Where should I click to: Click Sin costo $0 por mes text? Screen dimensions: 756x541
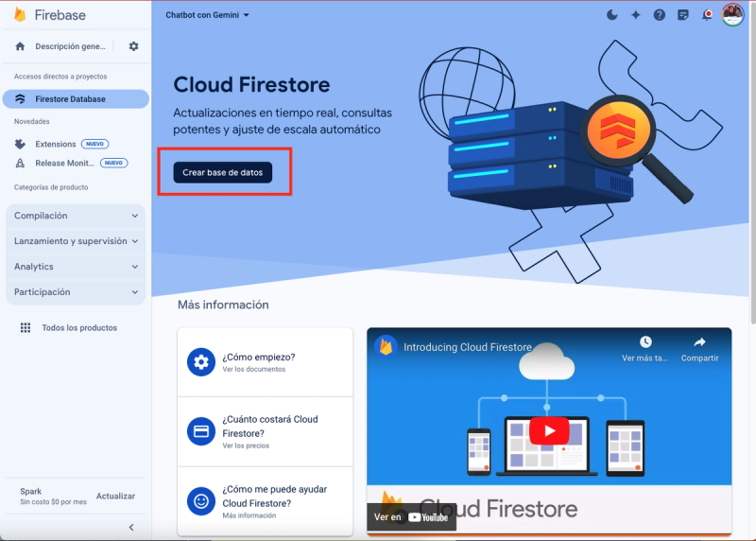click(x=54, y=502)
